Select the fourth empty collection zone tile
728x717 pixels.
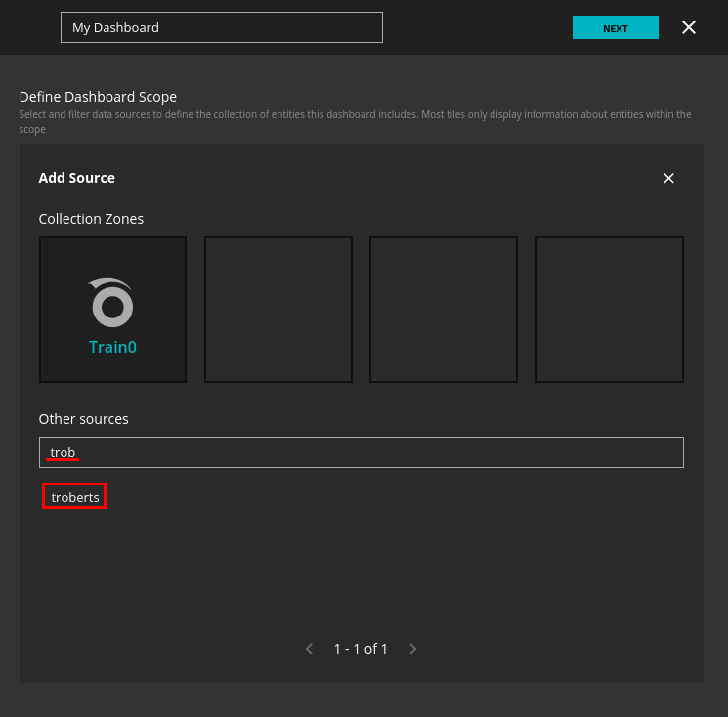[x=609, y=310]
